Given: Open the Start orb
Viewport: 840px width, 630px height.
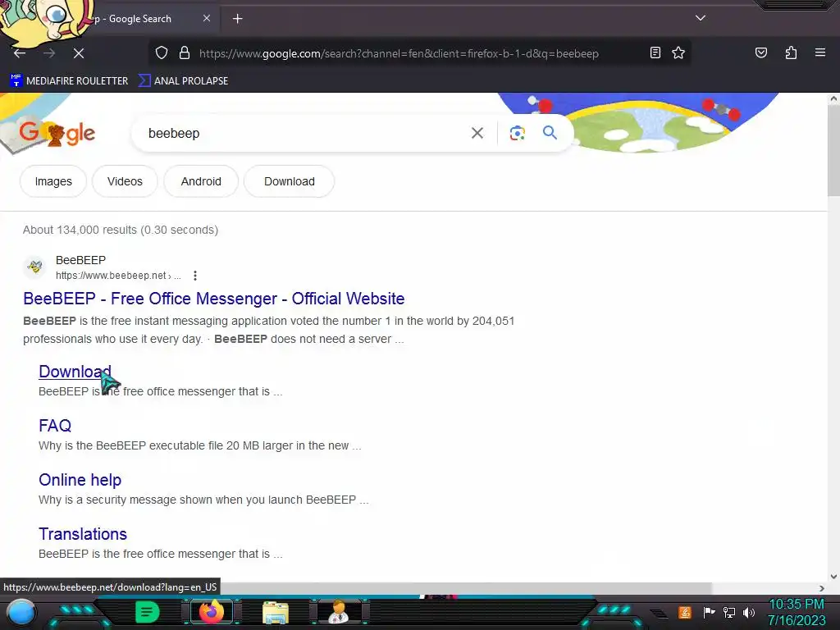Looking at the screenshot, I should [x=21, y=612].
